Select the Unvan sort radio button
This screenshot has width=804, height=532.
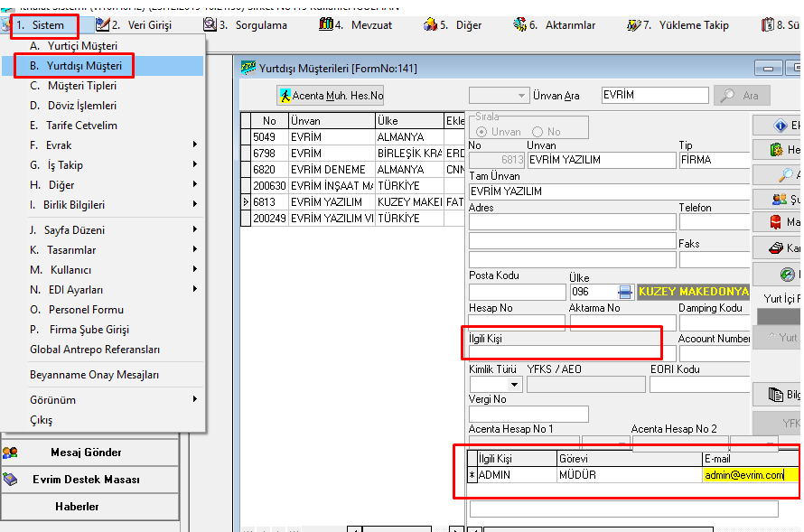(x=482, y=132)
